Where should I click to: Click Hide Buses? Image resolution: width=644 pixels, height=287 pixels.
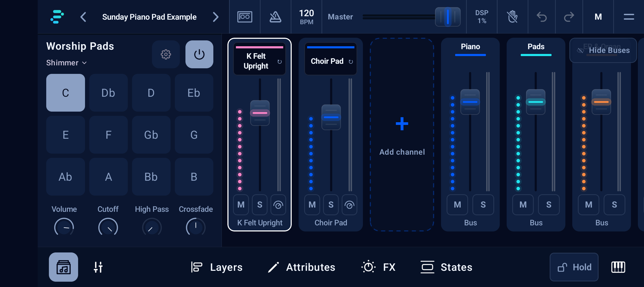[x=603, y=50]
